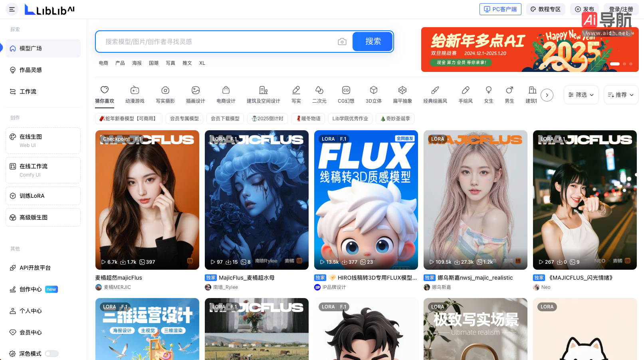
Task: Select the 手绘风 pencil category icon
Action: click(465, 90)
